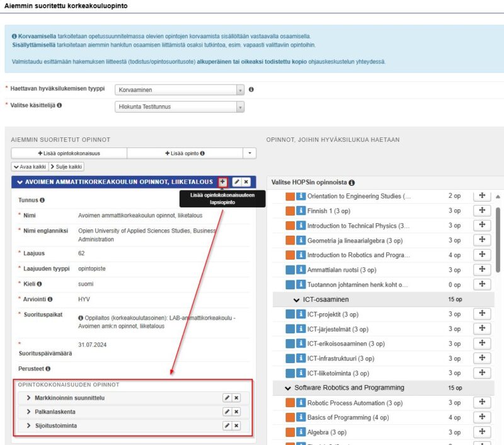Click the Laajuus value 62

pyautogui.click(x=81, y=253)
